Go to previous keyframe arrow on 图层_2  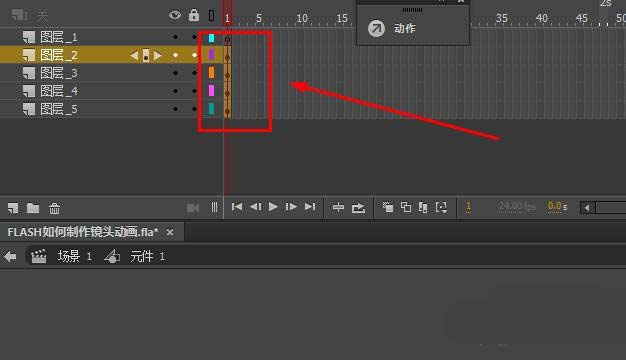click(134, 55)
